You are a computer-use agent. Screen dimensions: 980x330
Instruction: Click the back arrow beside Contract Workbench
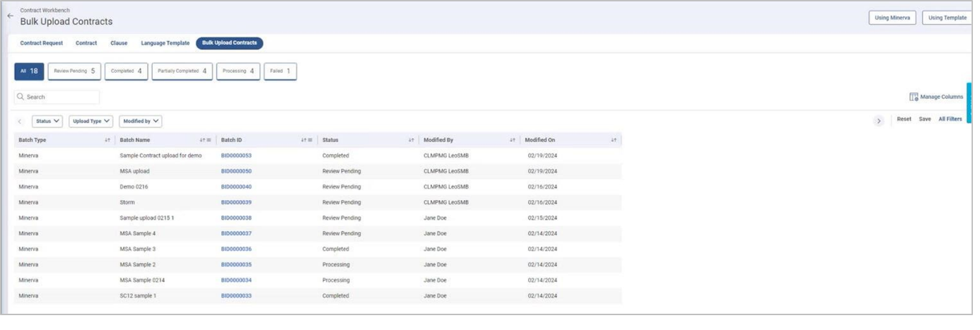click(10, 16)
